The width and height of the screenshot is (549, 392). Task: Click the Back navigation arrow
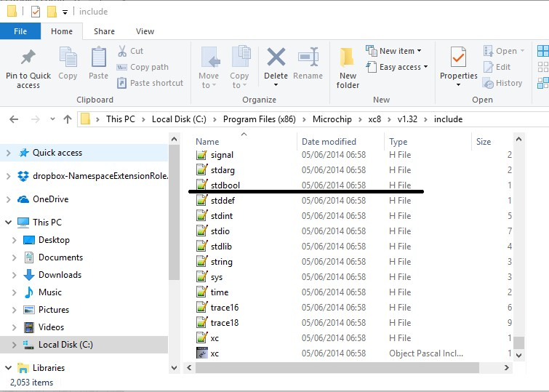14,119
